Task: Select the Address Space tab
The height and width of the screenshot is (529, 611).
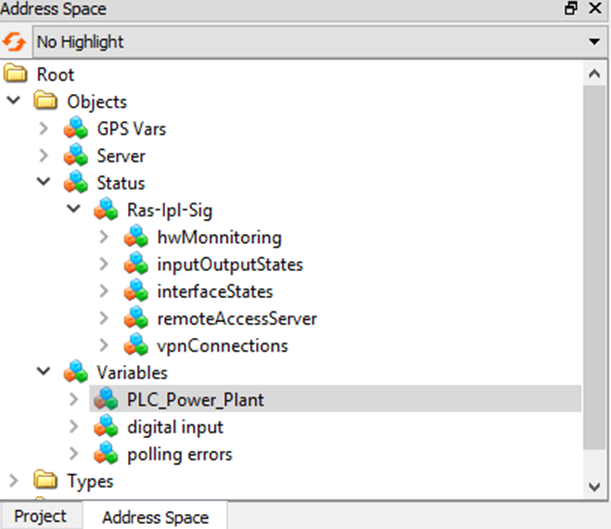Action: (x=155, y=517)
